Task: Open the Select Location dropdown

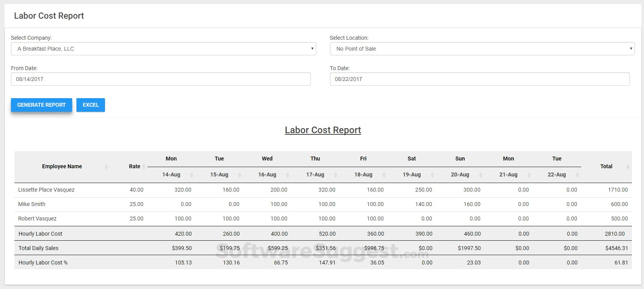Action: point(482,49)
